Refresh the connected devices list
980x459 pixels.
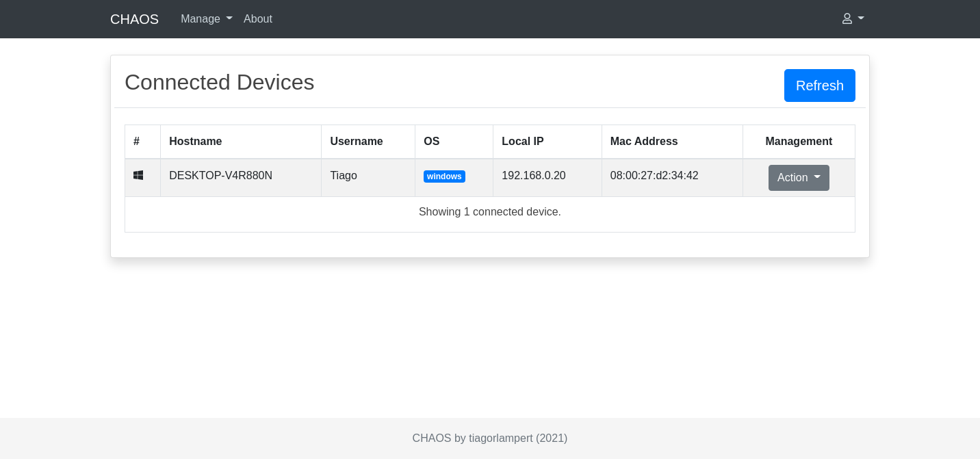pyautogui.click(x=820, y=86)
